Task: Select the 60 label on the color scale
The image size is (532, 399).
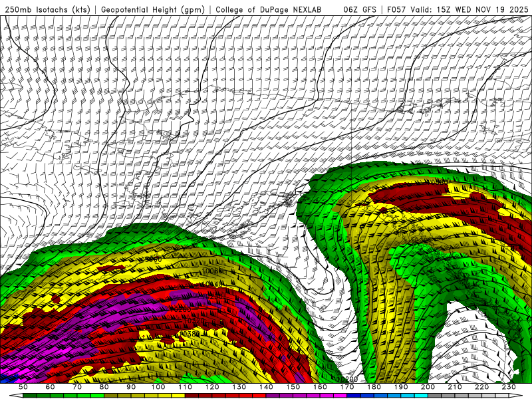Action: click(x=50, y=387)
